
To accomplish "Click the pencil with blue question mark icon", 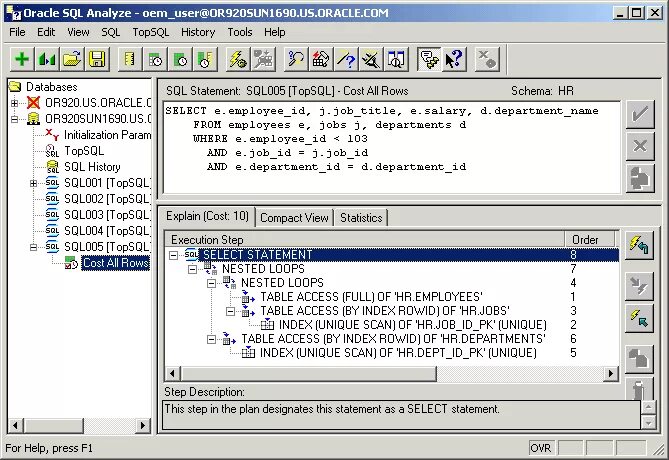I will 346,59.
